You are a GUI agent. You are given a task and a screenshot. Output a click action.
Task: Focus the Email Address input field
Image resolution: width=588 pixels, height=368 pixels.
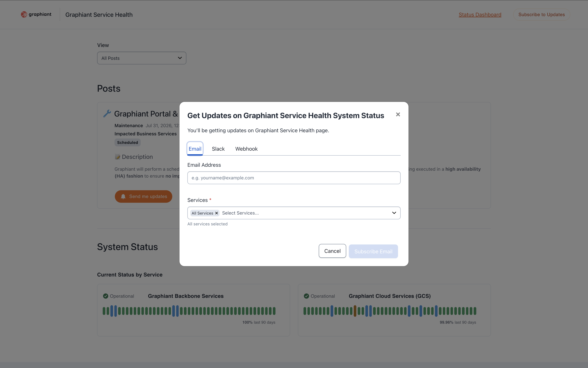point(294,178)
